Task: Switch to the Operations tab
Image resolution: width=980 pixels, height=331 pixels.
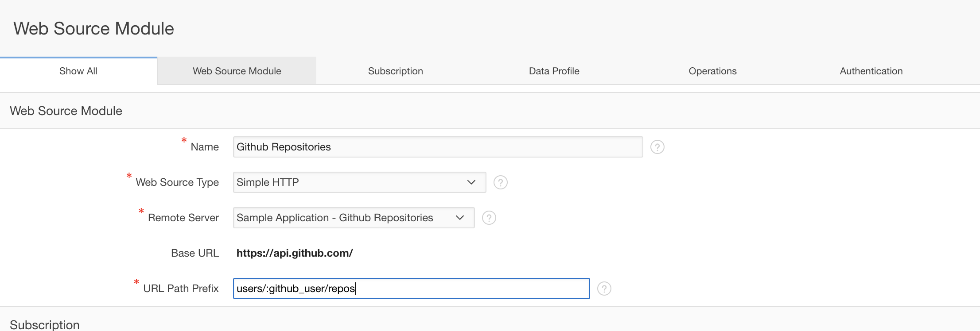Action: click(x=712, y=71)
